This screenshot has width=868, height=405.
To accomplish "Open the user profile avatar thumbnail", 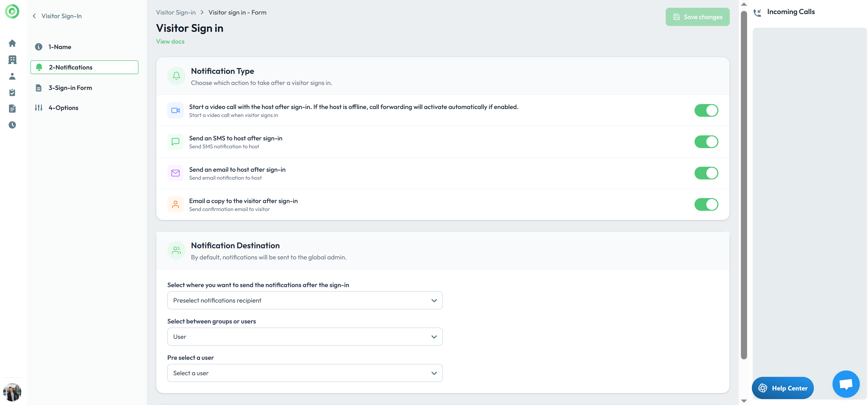I will tap(12, 392).
